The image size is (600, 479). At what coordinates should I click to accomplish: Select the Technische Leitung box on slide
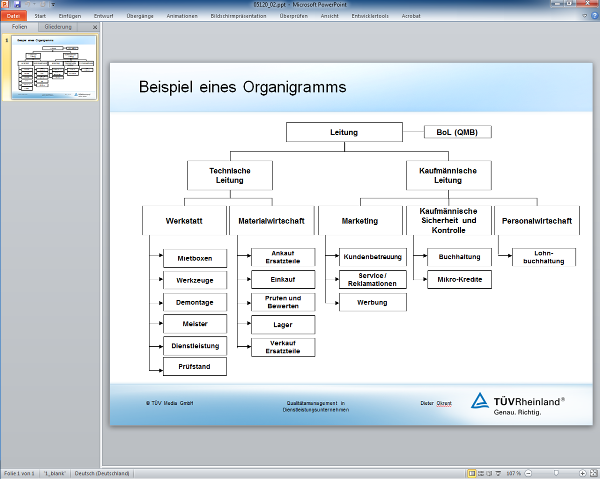(x=230, y=176)
